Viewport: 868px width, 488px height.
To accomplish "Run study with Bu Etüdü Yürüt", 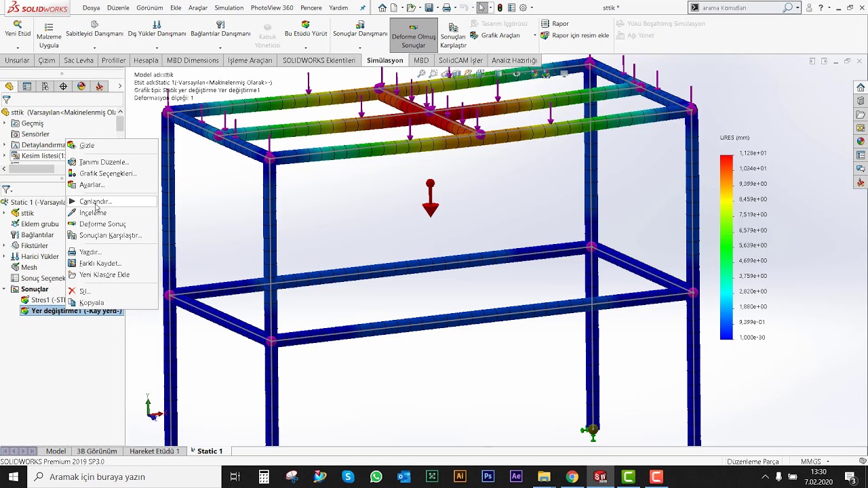I will click(x=306, y=29).
